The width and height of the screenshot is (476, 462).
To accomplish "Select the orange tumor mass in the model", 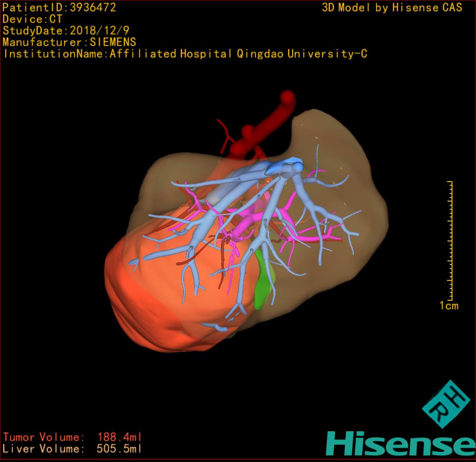I will 149,299.
